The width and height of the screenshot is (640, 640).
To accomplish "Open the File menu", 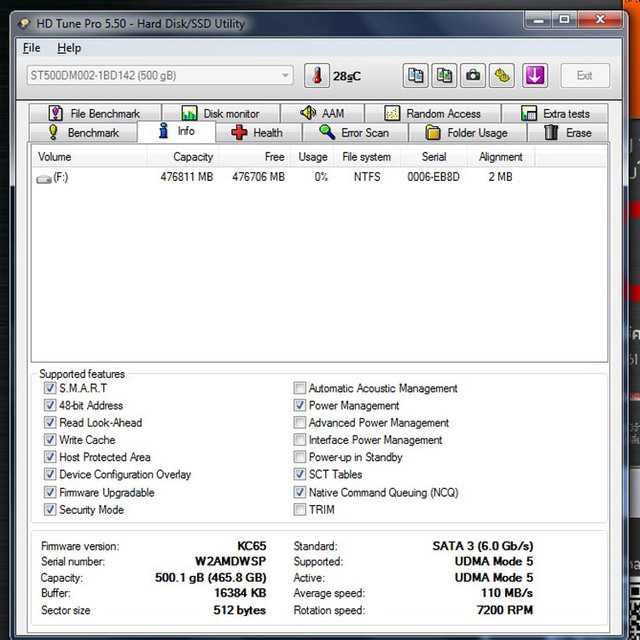I will [x=31, y=48].
